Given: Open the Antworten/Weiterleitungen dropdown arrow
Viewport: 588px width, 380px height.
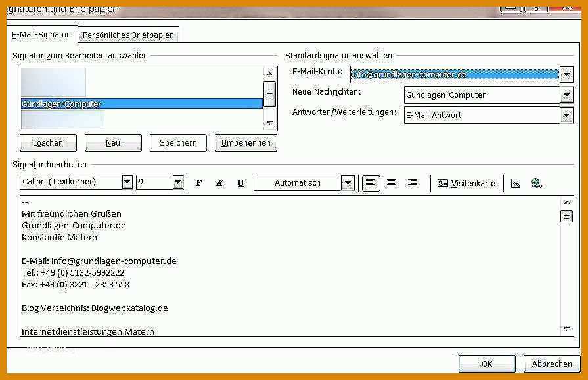Looking at the screenshot, I should 566,115.
